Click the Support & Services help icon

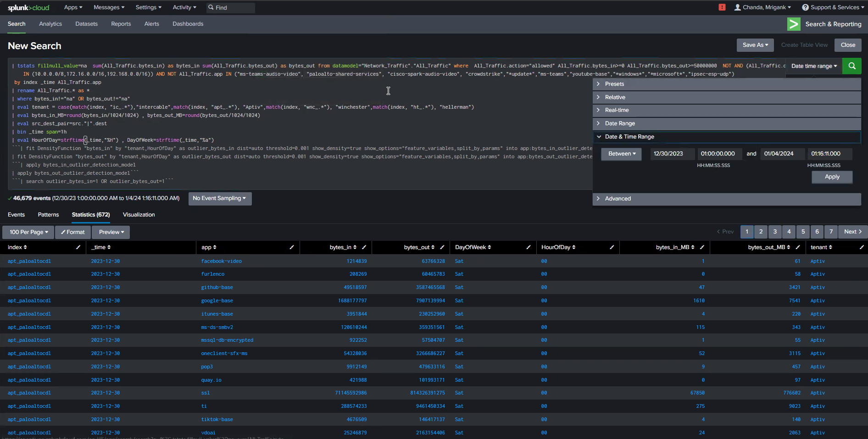click(805, 7)
